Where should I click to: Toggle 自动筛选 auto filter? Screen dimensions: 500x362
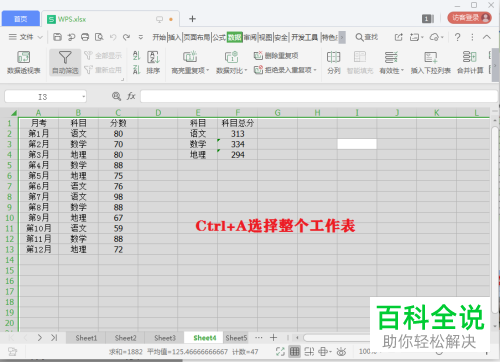[65, 62]
